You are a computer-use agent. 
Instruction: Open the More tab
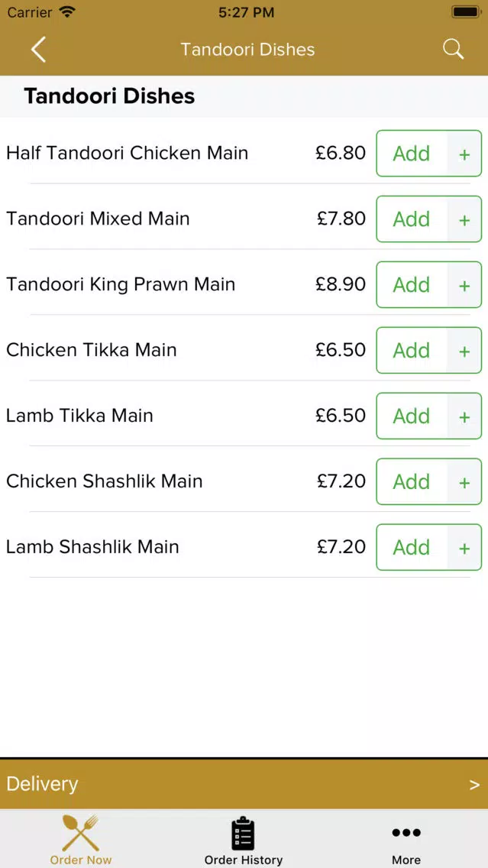[x=406, y=839]
